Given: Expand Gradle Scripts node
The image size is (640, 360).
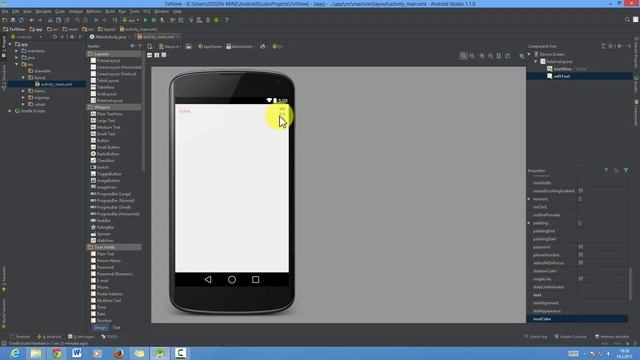Looking at the screenshot, I should 10,111.
